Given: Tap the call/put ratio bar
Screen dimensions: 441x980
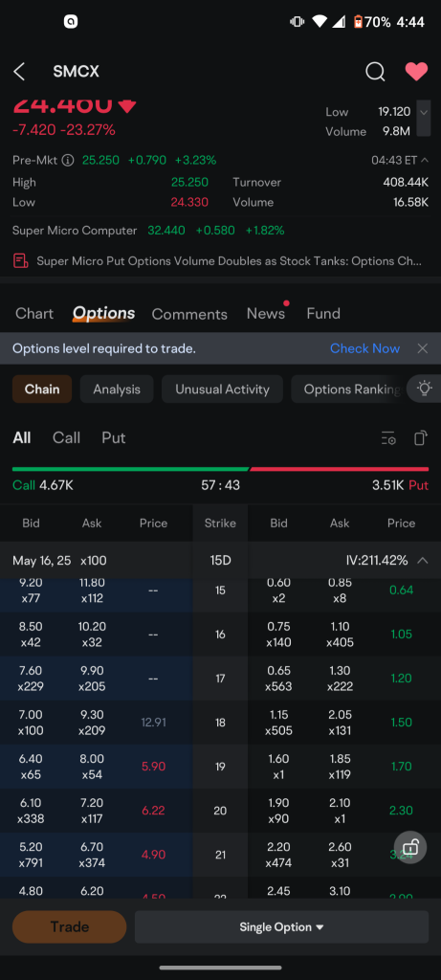Looking at the screenshot, I should pos(220,468).
